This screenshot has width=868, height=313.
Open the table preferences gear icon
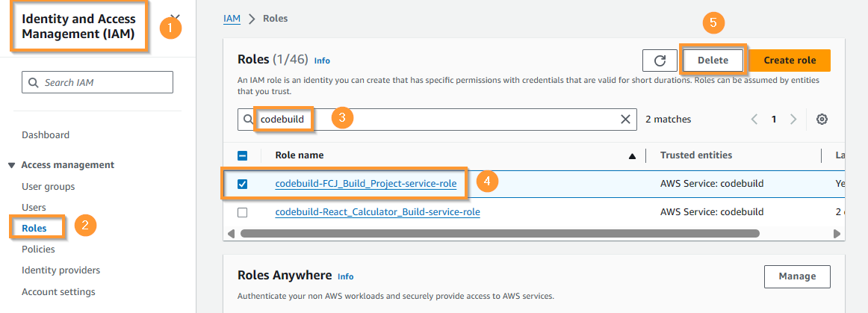pyautogui.click(x=822, y=119)
